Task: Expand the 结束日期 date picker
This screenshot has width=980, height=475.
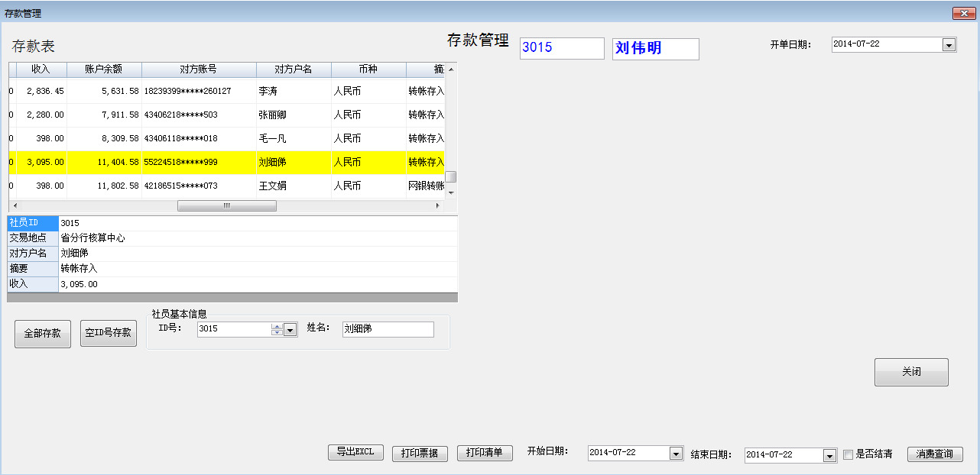Action: [829, 455]
